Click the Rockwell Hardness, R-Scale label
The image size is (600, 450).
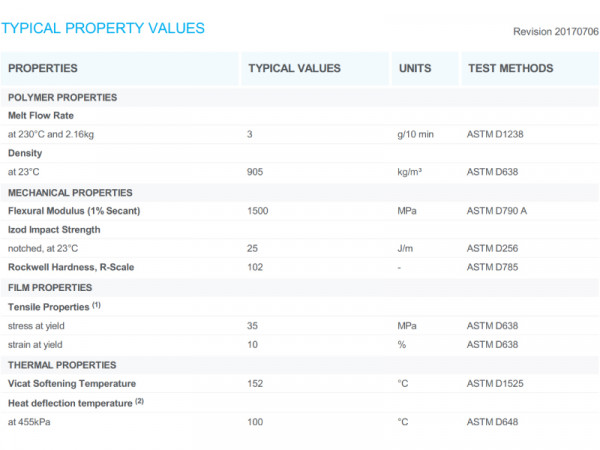point(71,267)
